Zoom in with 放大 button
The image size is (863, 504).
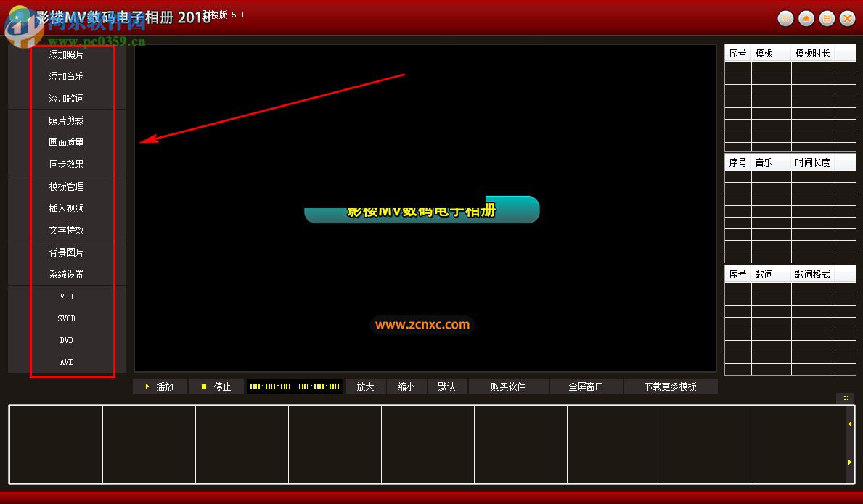(x=366, y=387)
